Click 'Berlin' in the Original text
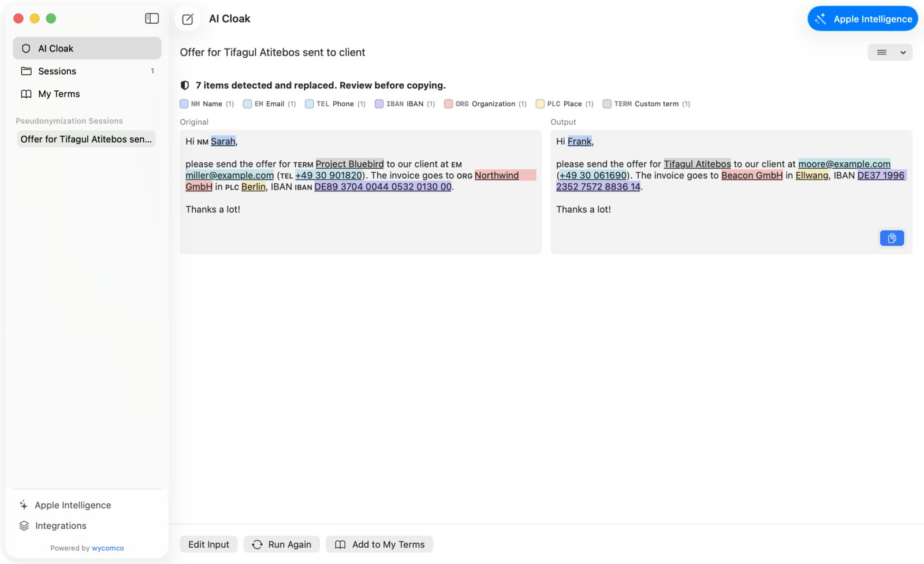Viewport: 924px width, 564px height. pos(254,187)
